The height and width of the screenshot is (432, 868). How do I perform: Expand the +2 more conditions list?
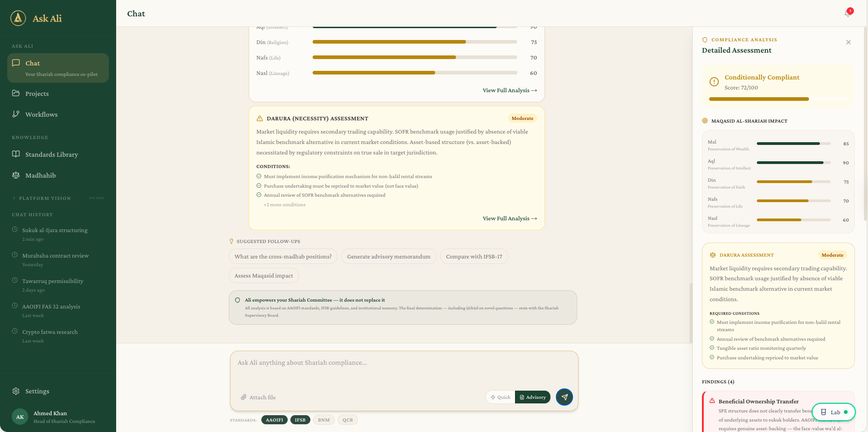click(284, 204)
